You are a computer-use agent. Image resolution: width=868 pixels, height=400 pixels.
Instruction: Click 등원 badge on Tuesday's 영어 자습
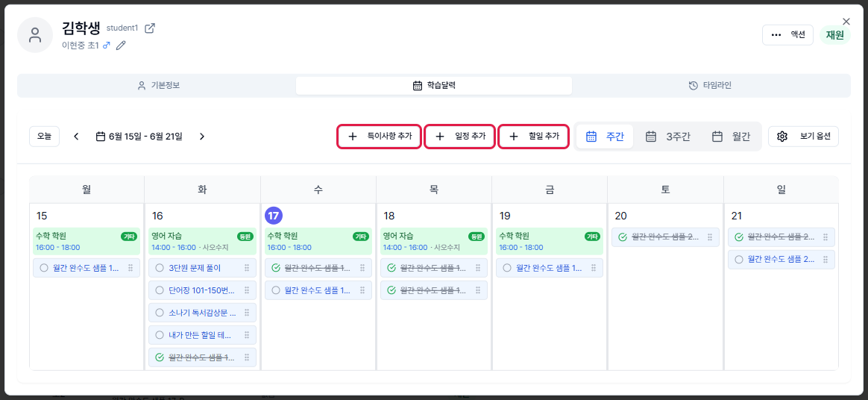[x=245, y=237]
